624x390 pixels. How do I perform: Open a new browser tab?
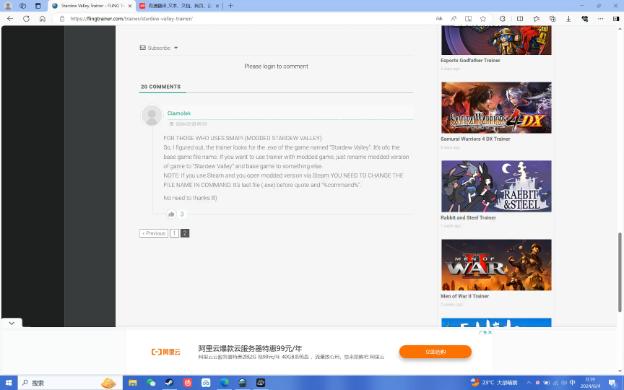pos(230,6)
